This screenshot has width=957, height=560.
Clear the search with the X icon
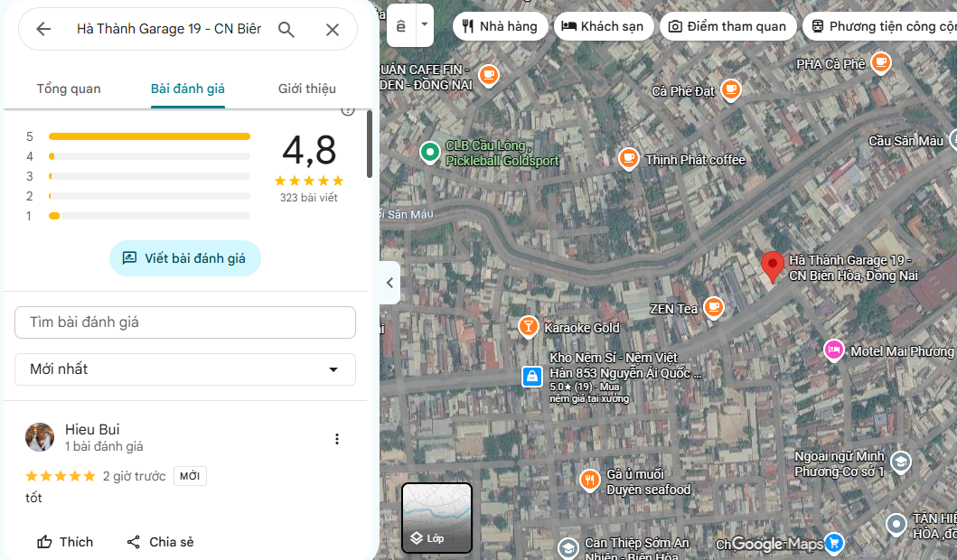332,29
